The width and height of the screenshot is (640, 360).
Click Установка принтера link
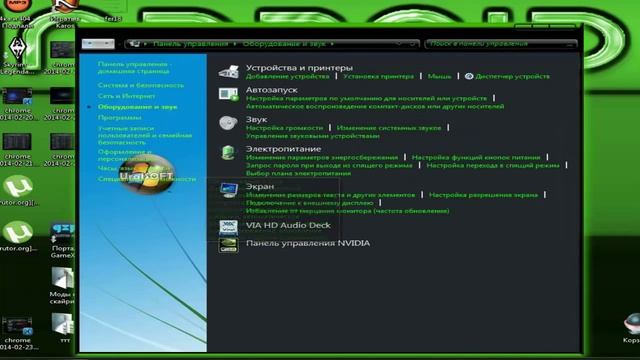point(378,76)
